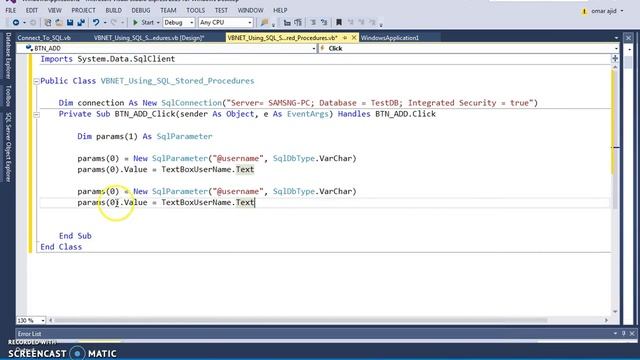Click the split editor icon above the scrollbar
The height and width of the screenshot is (360, 640).
[615, 58]
